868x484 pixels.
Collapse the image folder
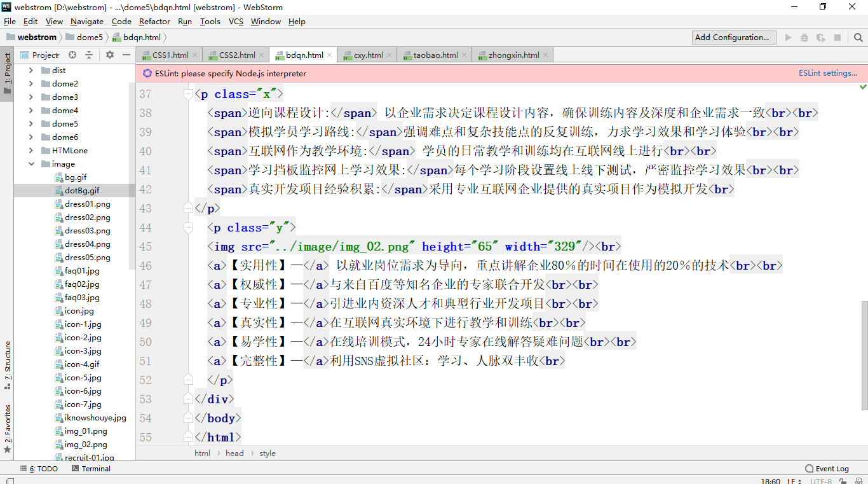[31, 164]
